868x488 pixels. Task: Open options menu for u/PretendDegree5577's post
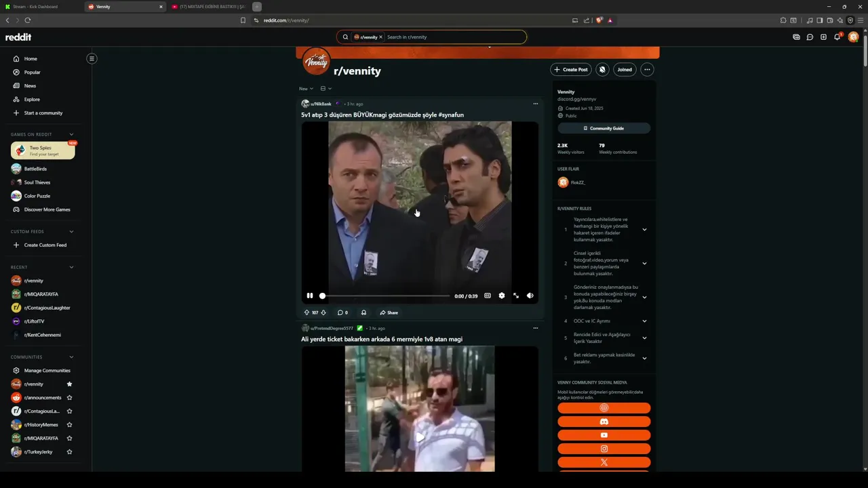[535, 328]
